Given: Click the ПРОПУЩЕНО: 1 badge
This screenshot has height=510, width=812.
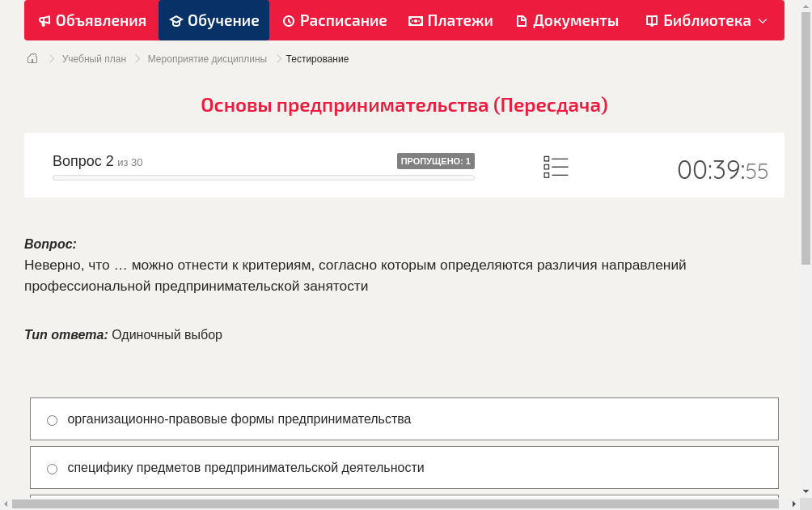Looking at the screenshot, I should coord(435,160).
